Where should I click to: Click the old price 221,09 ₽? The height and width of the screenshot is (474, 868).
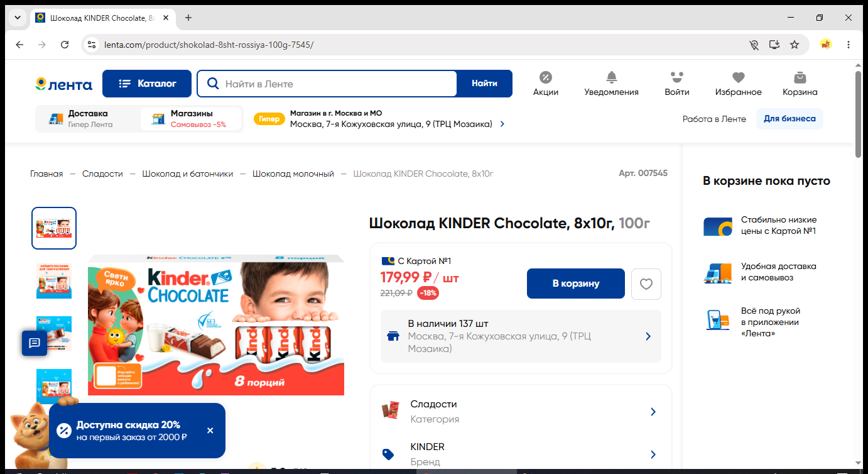click(x=396, y=293)
